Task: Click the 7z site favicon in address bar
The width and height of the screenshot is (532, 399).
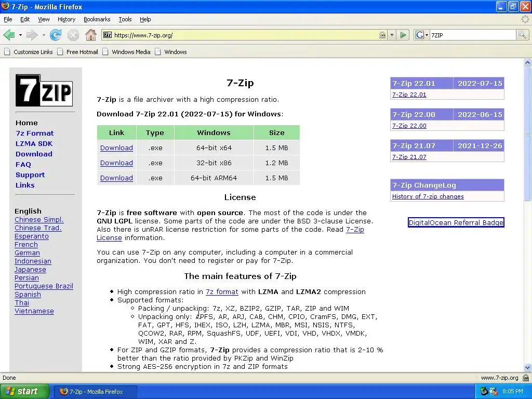Action: point(108,35)
